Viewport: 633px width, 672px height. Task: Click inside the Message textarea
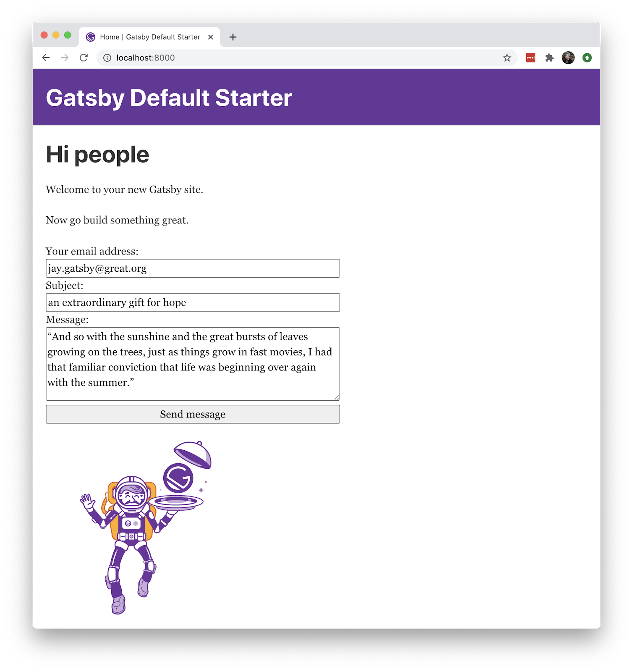pos(193,364)
